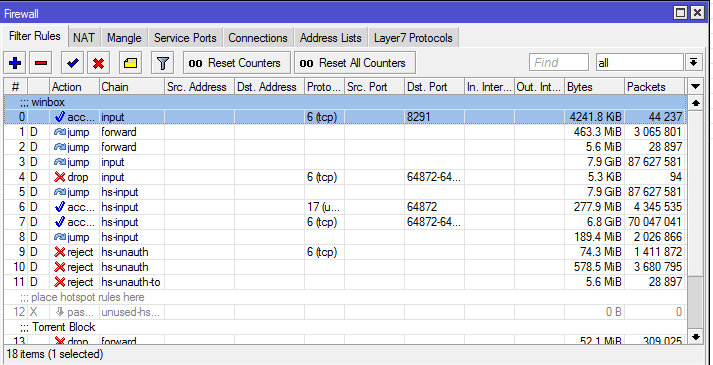This screenshot has height=365, width=713.
Task: Click the jump icon in rule 8
Action: pos(60,237)
